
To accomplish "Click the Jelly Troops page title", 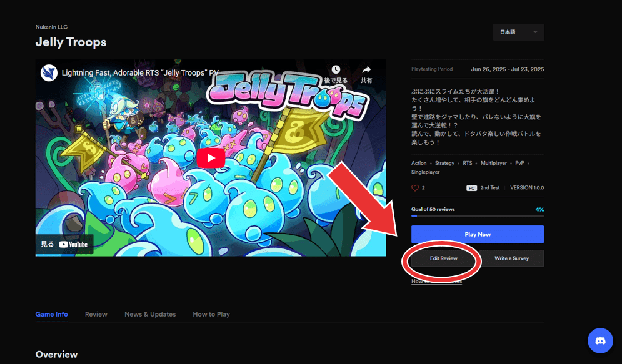I will tap(71, 42).
